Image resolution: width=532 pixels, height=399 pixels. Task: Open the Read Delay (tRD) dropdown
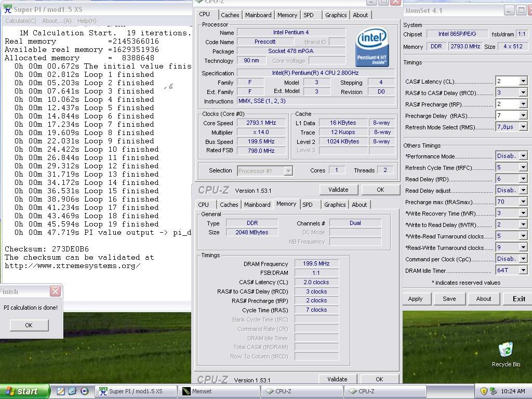pyautogui.click(x=523, y=179)
